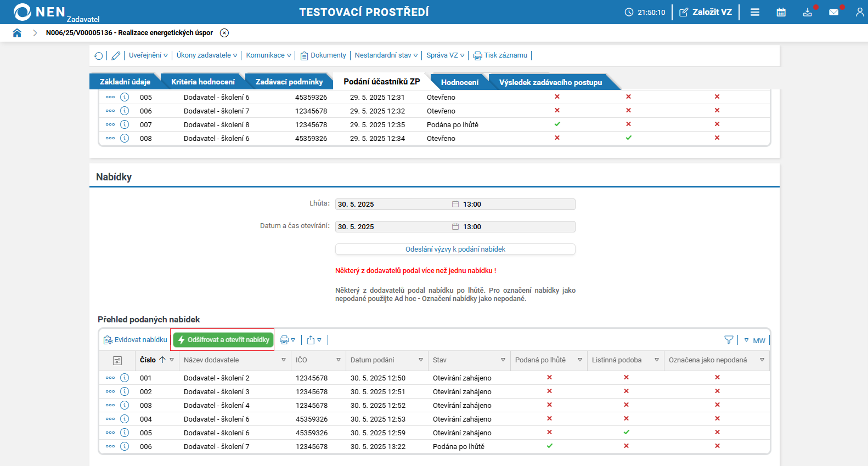This screenshot has width=868, height=466.
Task: Open Stav column filter dropdown
Action: [503, 360]
